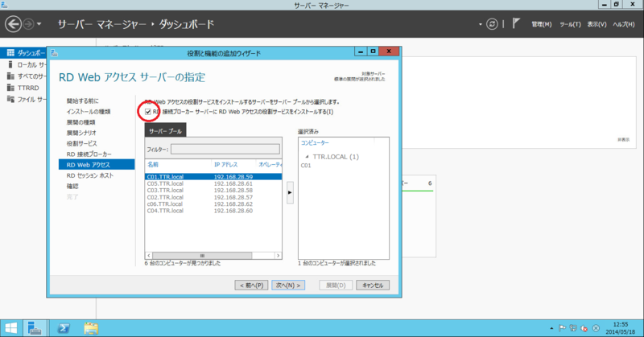
Task: Select RD Web アクセス wizard step
Action: [97, 165]
